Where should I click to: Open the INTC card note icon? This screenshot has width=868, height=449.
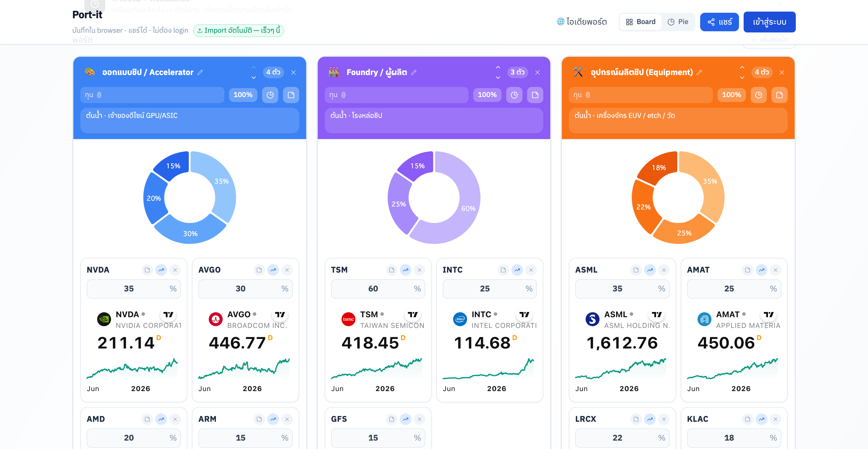[x=503, y=270]
